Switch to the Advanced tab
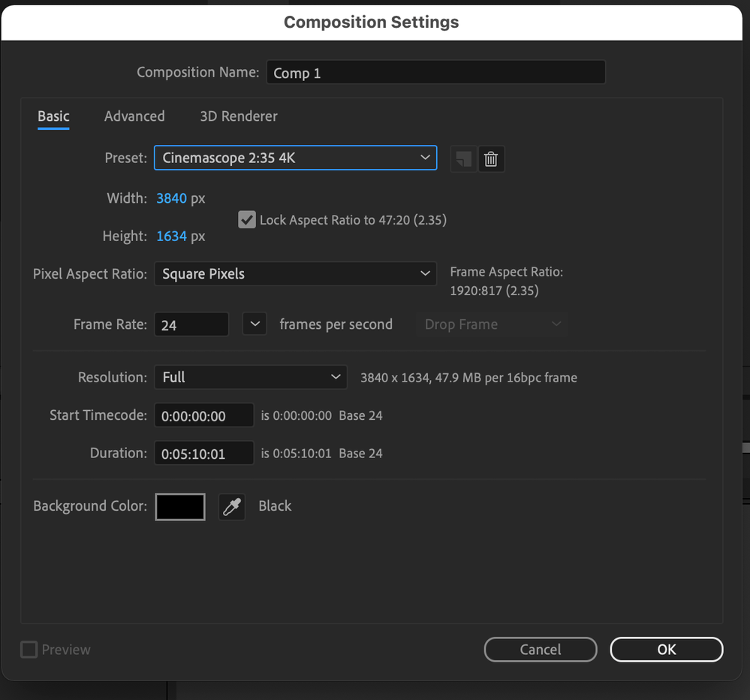This screenshot has height=700, width=750. [x=134, y=116]
